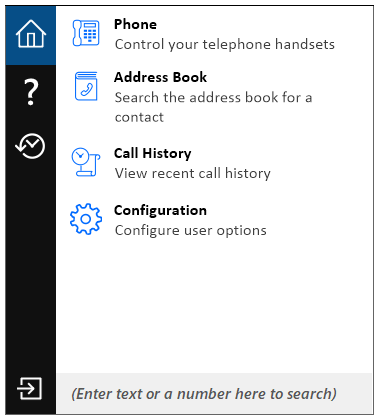Image resolution: width=378 pixels, height=418 pixels.
Task: Click 'Control your telephone handsets' description
Action: pyautogui.click(x=225, y=45)
